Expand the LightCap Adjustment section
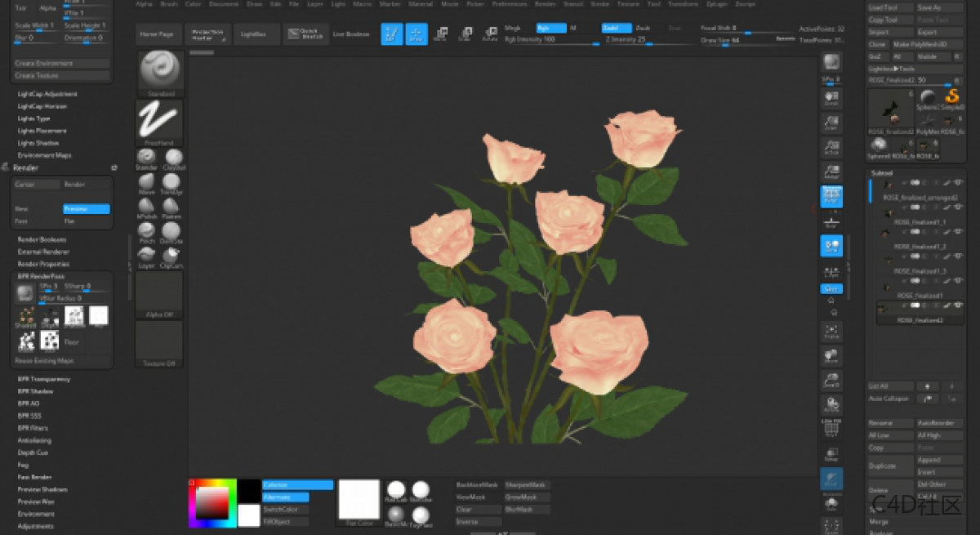This screenshot has width=980, height=535. 47,94
